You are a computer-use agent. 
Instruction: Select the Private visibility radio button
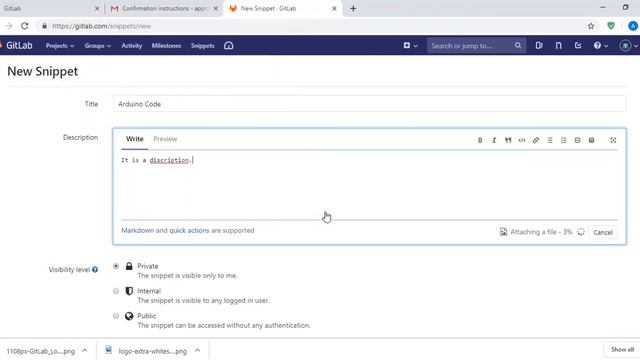[x=116, y=266]
